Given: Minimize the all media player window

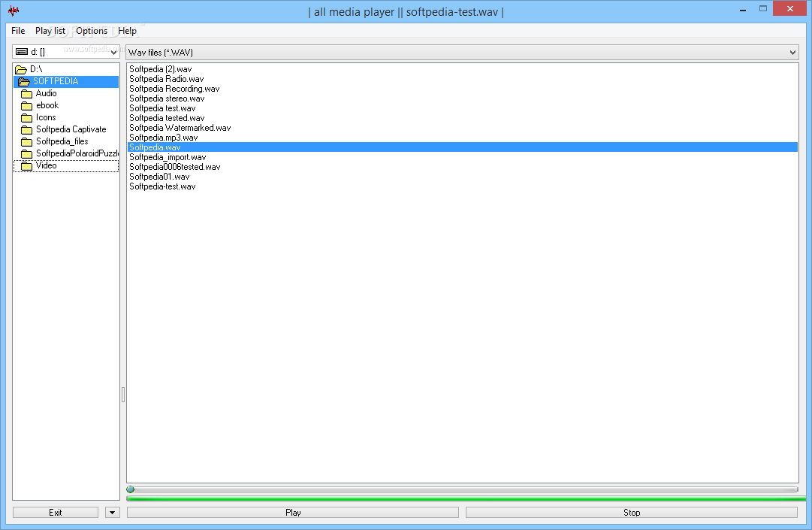Looking at the screenshot, I should pos(743,9).
